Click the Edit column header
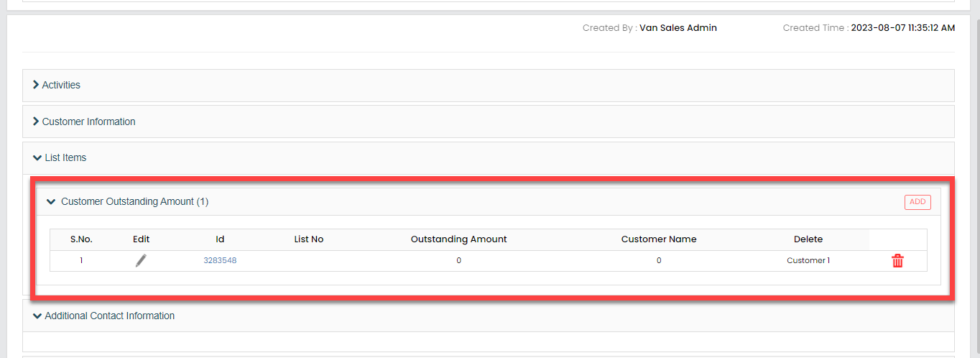This screenshot has height=358, width=980. (x=141, y=239)
